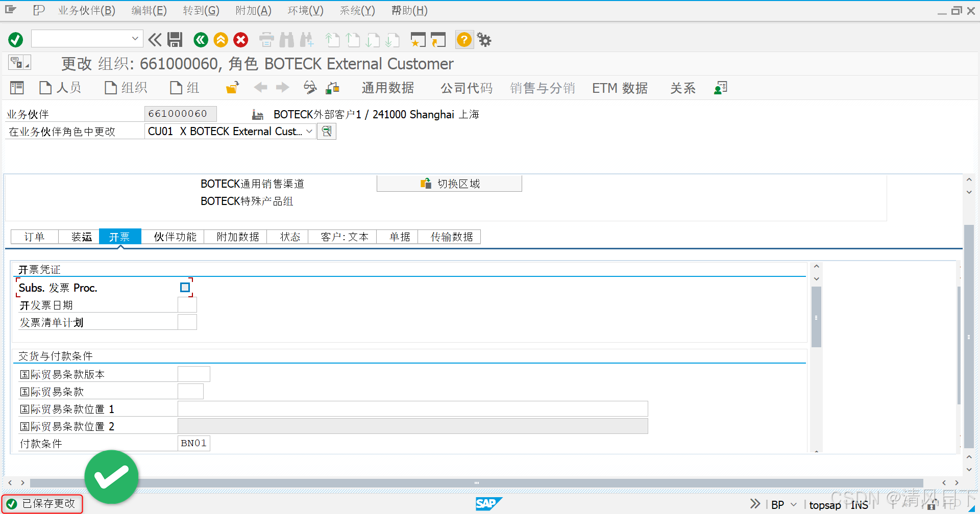Open the CU01 BOTECK External Cust role dropdown
Viewport: 980px width, 514px height.
[x=309, y=131]
